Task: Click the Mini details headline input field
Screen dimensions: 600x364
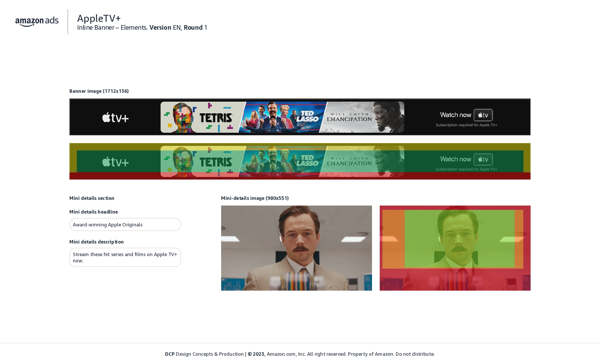Action: pos(125,225)
